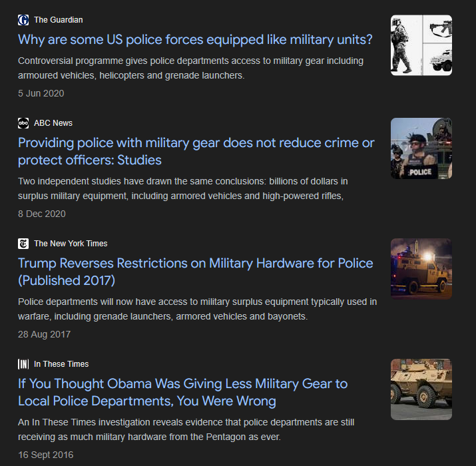
Task: Open the ABC News police officers thumbnail
Action: tap(421, 148)
